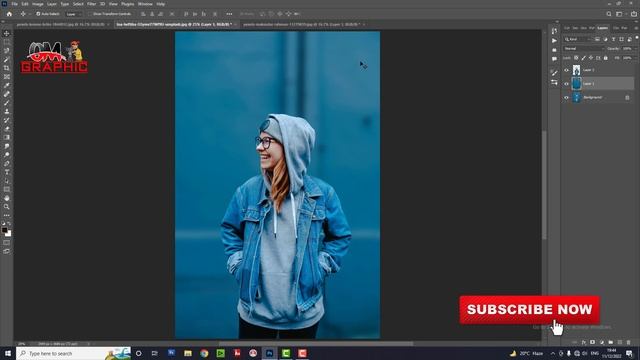
Task: Hide the selected middle layer's eye icon
Action: point(566,84)
